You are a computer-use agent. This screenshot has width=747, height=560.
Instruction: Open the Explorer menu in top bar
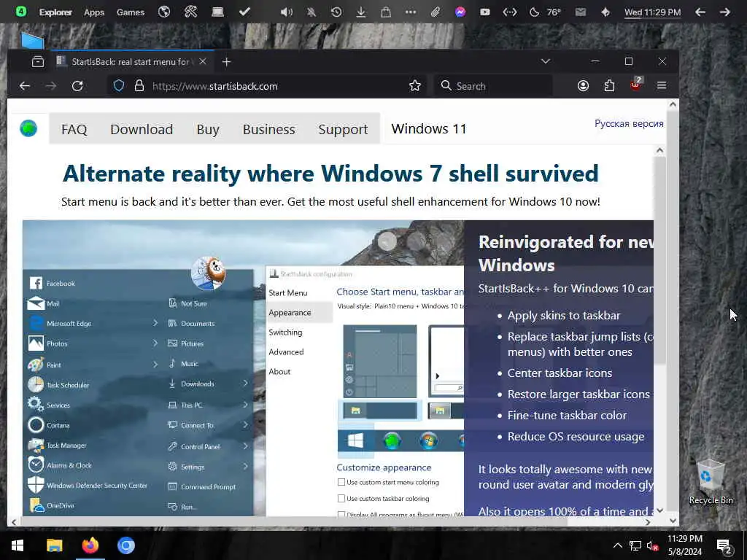coord(55,12)
